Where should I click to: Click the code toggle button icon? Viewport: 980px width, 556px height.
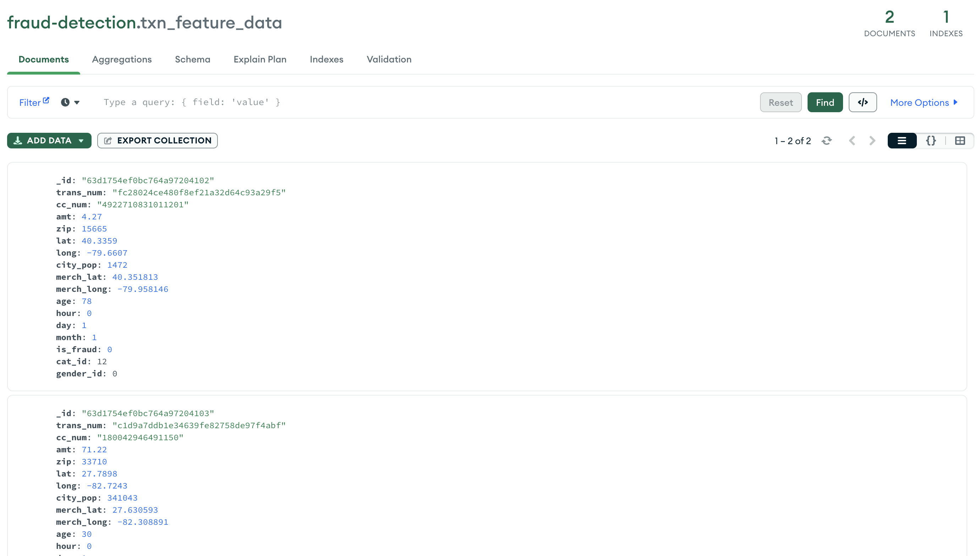point(863,102)
